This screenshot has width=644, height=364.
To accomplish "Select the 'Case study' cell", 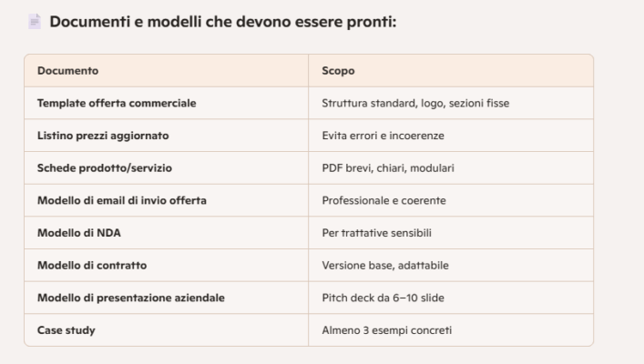I will tap(66, 330).
